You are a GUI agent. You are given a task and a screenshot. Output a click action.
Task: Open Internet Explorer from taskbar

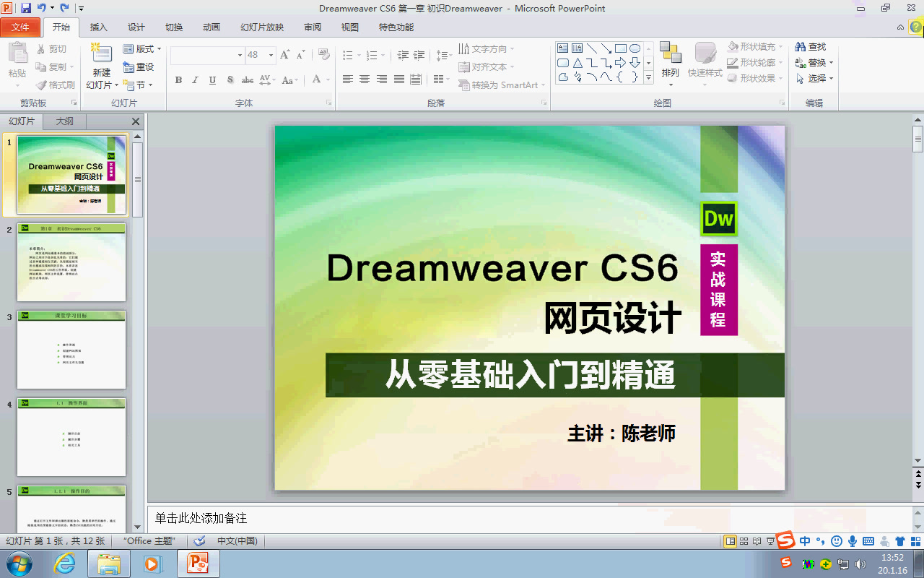pyautogui.click(x=65, y=564)
